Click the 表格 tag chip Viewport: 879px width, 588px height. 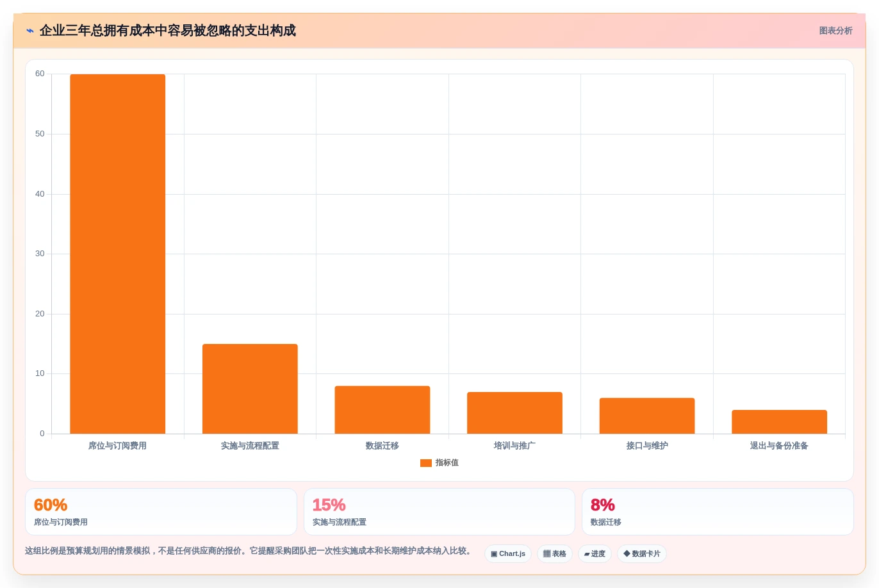point(555,554)
